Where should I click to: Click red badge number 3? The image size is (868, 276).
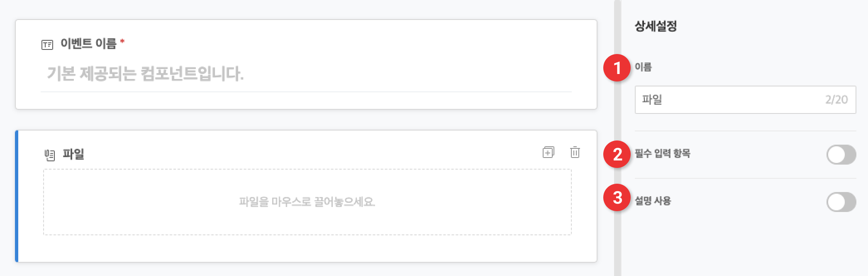pyautogui.click(x=617, y=198)
